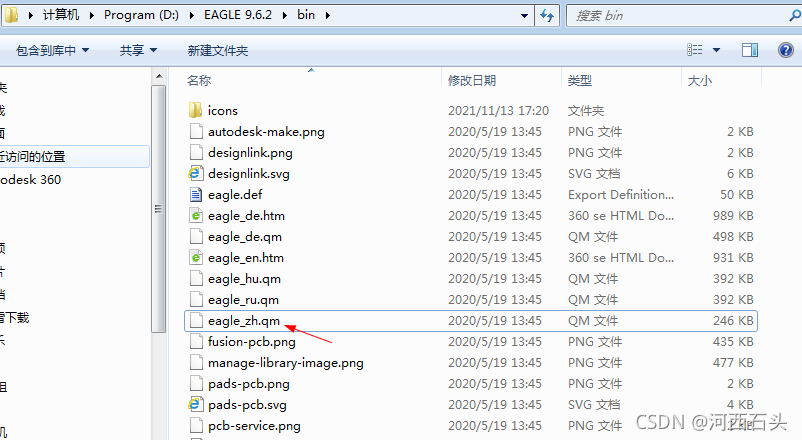
Task: Expand the arrow after 计算机 in path
Action: (92, 15)
